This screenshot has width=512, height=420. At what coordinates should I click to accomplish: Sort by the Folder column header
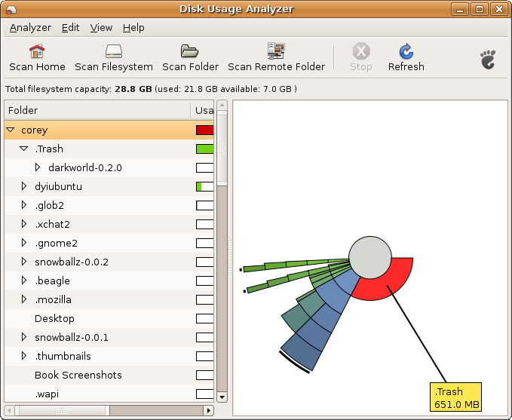97,110
